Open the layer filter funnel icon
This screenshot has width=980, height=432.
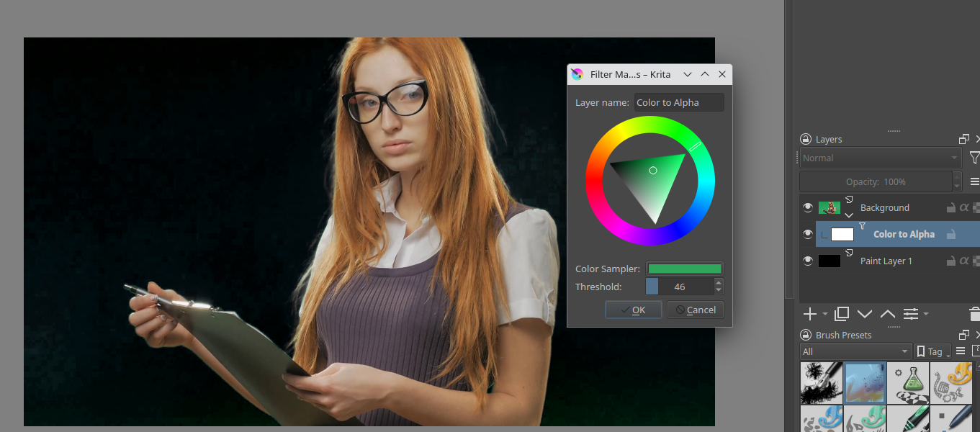point(974,158)
